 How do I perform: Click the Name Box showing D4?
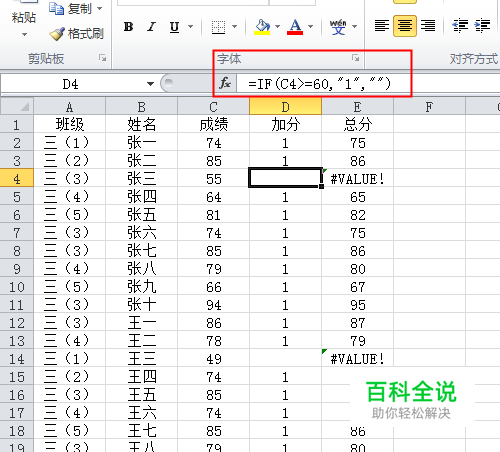70,84
